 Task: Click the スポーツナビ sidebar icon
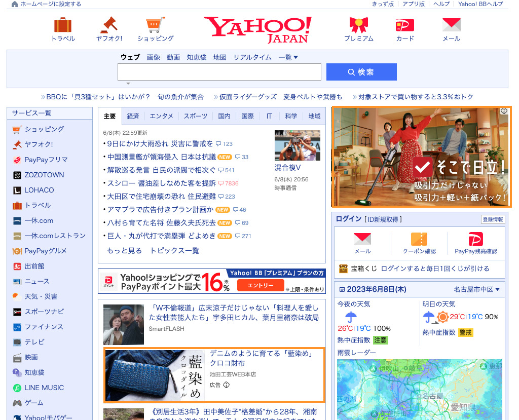click(17, 312)
